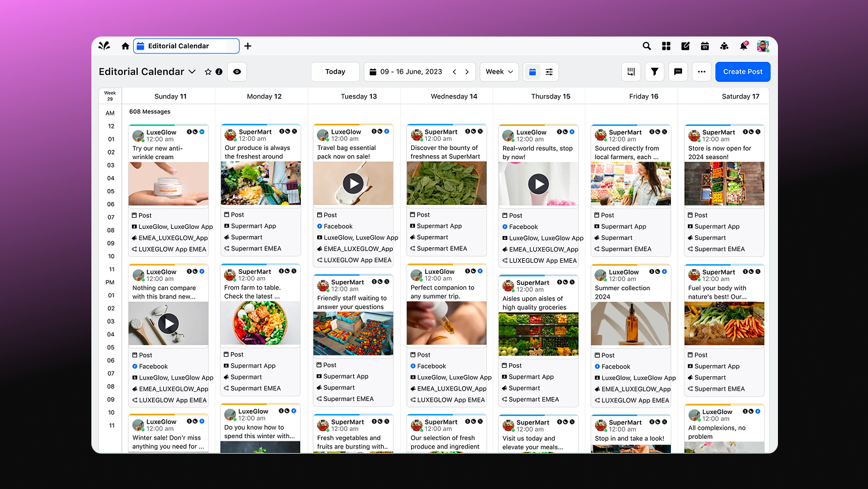The height and width of the screenshot is (489, 868).
Task: Click "Try our new anti-wrinkle cream" post text
Action: click(158, 153)
